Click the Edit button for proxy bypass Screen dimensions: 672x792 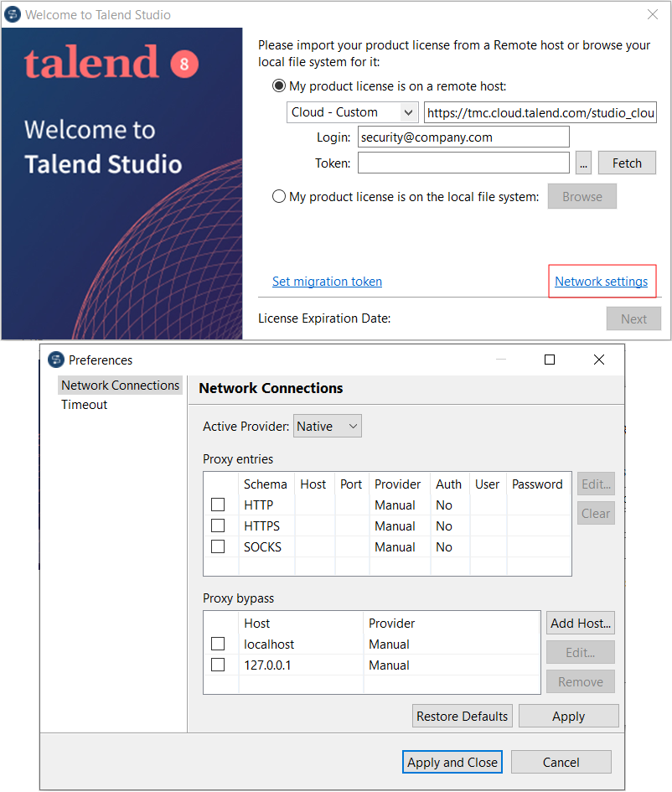coord(581,653)
